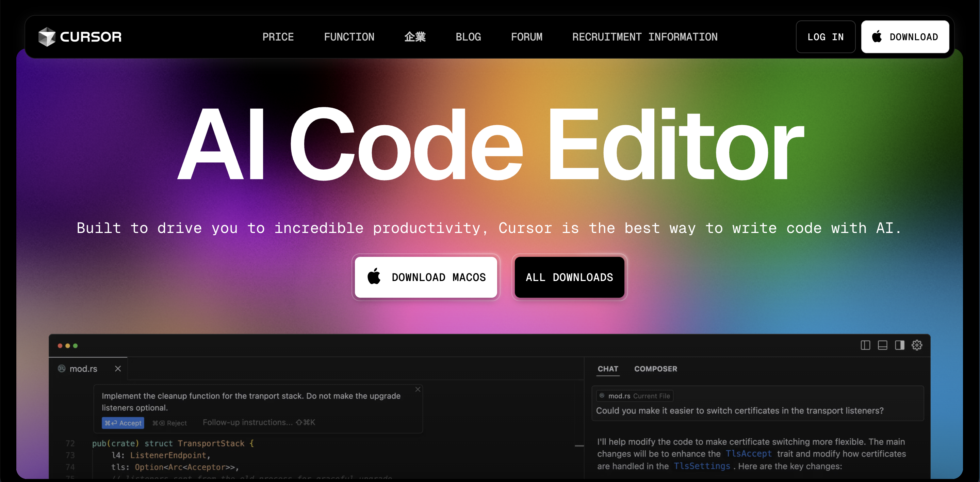Open the All Downloads button
This screenshot has height=482, width=980.
pos(569,277)
